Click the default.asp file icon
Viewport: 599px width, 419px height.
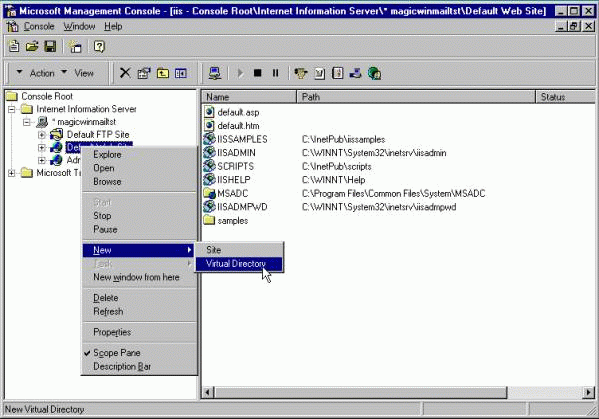tap(209, 112)
